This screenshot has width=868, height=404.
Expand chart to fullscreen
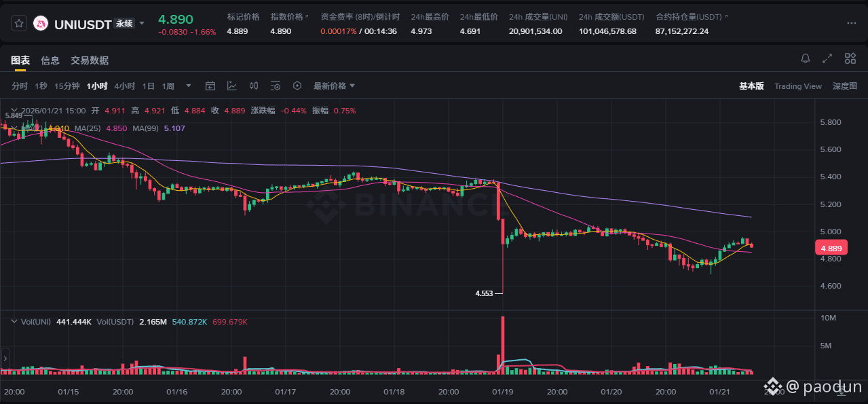[x=827, y=59]
